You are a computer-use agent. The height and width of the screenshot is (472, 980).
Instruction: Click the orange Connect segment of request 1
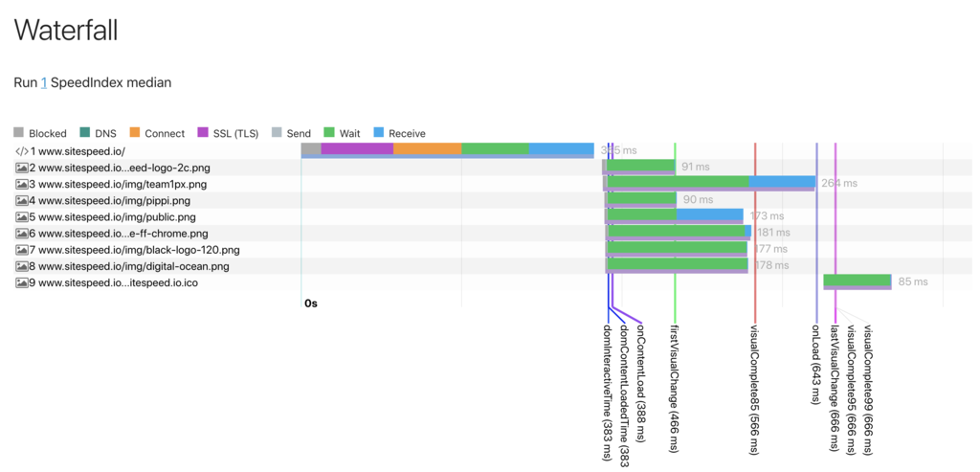tap(428, 148)
